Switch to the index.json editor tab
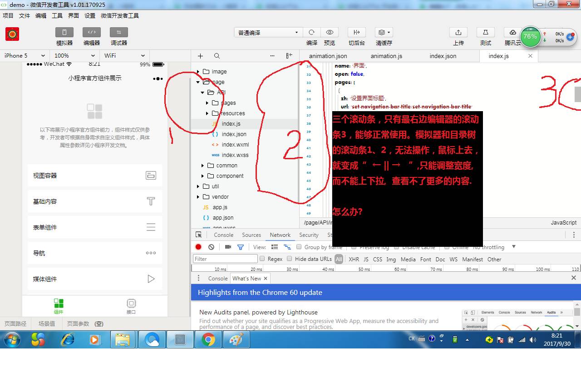Viewport: 581px width, 392px height. (443, 56)
